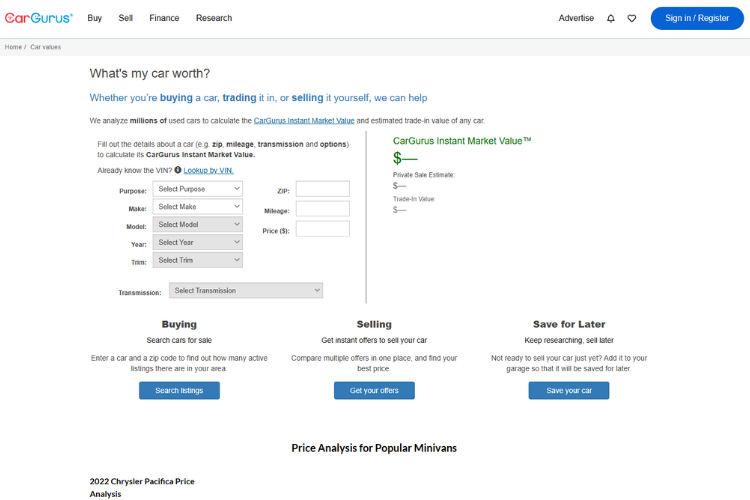Click the Advertise link
This screenshot has height=500, width=750.
point(576,18)
